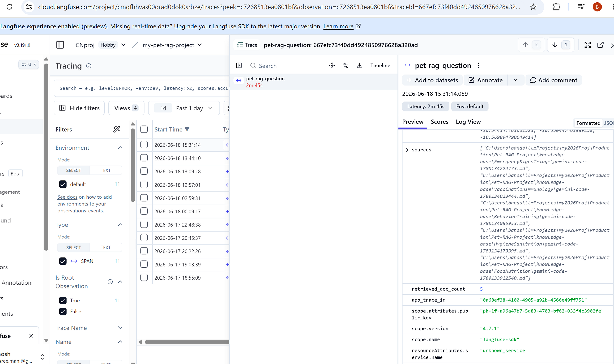This screenshot has width=614, height=364.
Task: Open the Past 1 day time range dropdown
Action: coord(184,108)
